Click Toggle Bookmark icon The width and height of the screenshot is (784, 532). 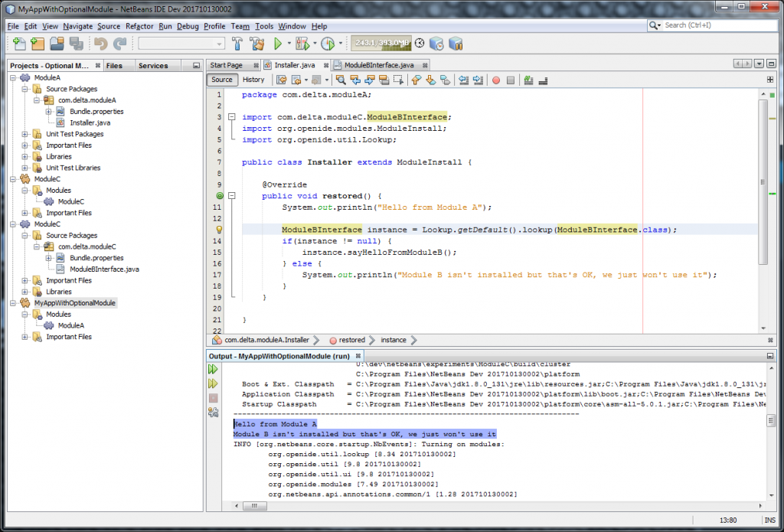coord(445,80)
